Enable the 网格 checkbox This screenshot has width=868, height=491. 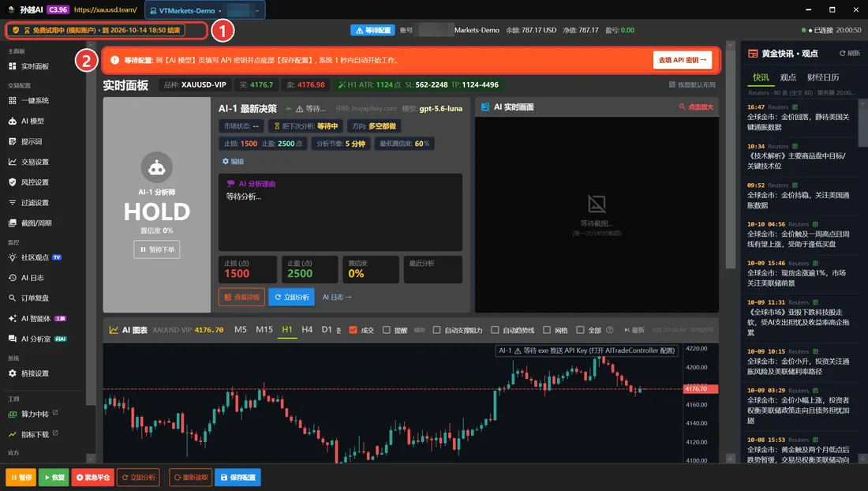coord(546,330)
